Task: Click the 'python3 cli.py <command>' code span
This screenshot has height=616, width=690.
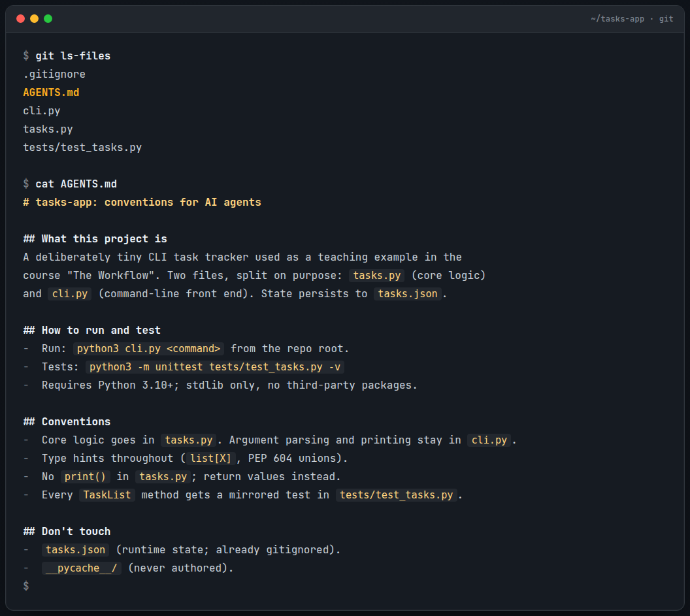Action: [x=148, y=349]
